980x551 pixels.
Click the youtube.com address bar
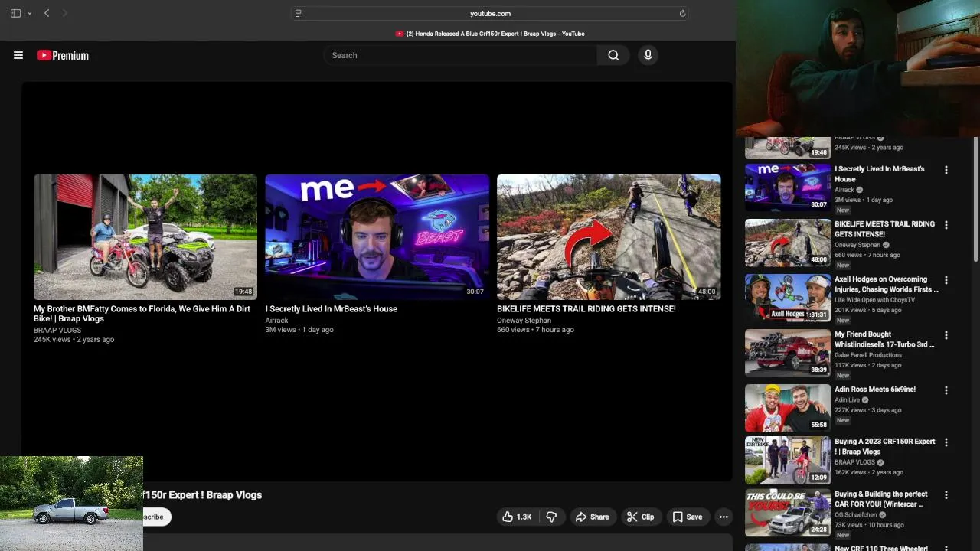(x=490, y=13)
